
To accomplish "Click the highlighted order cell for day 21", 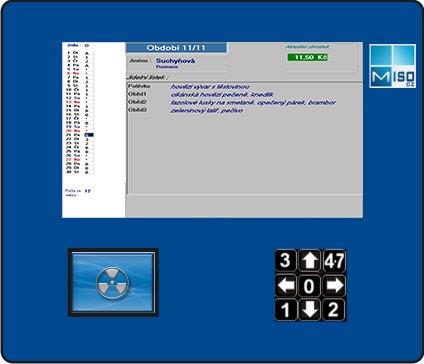I will pyautogui.click(x=89, y=135).
